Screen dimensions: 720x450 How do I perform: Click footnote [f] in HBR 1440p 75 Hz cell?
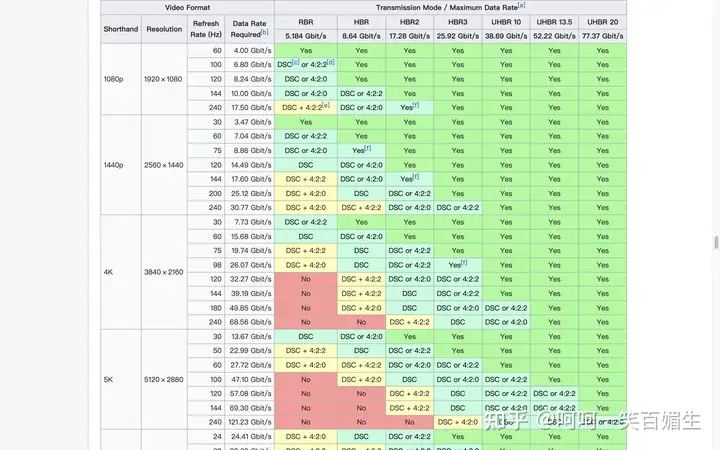point(368,148)
